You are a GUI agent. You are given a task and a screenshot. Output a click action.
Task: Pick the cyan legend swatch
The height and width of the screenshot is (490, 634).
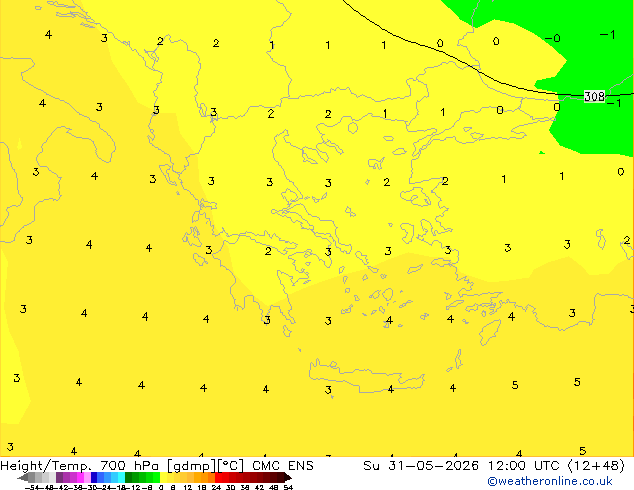121,477
